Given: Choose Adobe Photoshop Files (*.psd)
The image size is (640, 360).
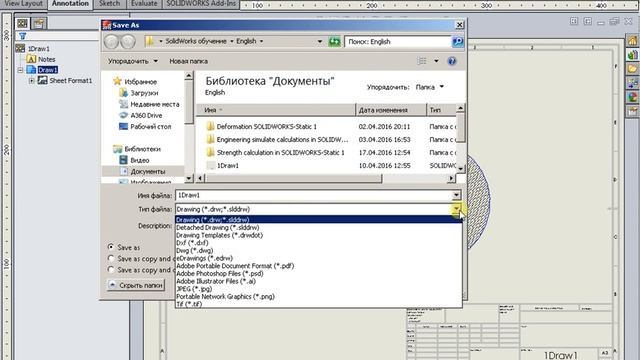Looking at the screenshot, I should point(318,273).
